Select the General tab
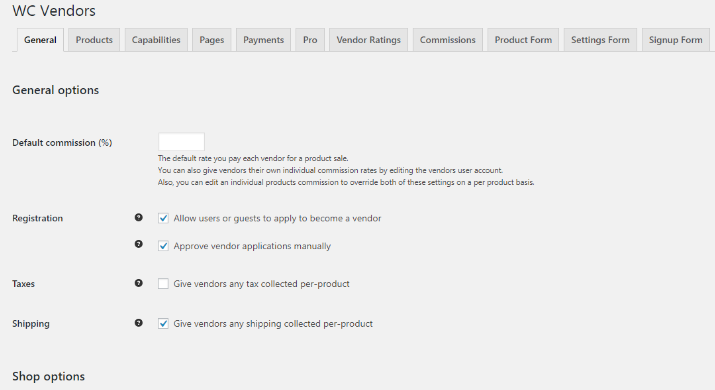The height and width of the screenshot is (390, 715). click(x=40, y=40)
